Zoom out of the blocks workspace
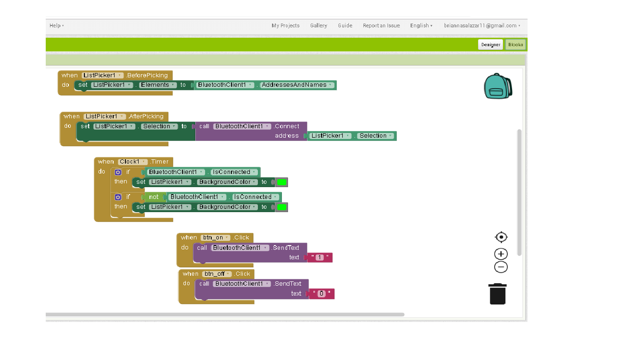This screenshot has height=362, width=644. click(501, 267)
